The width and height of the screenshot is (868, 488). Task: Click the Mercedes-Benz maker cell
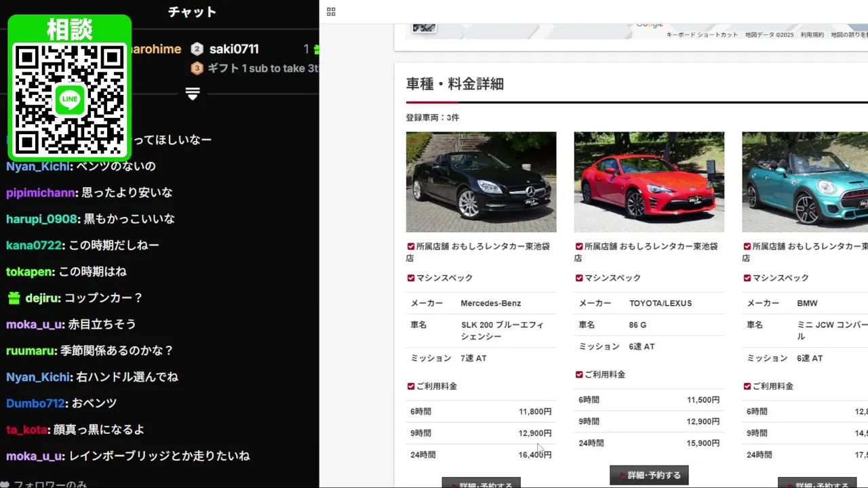pyautogui.click(x=491, y=303)
